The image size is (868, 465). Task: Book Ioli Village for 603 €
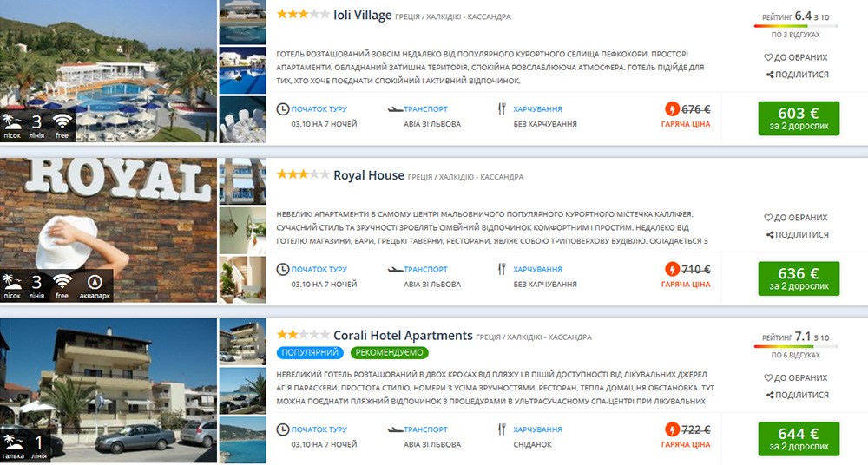[x=799, y=119]
